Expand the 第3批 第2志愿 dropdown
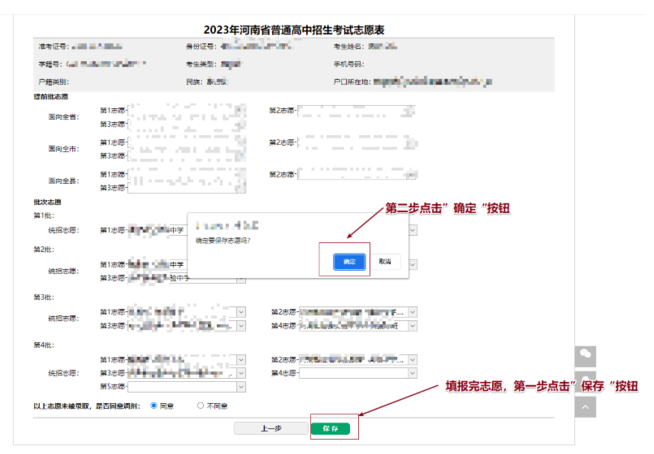This screenshot has height=454, width=654. (359, 312)
